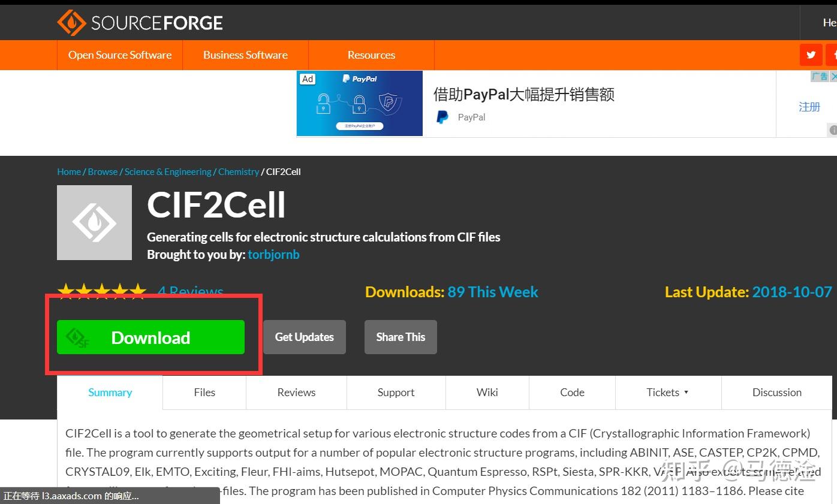837x504 pixels.
Task: Open the Open Source Software menu
Action: (x=120, y=55)
